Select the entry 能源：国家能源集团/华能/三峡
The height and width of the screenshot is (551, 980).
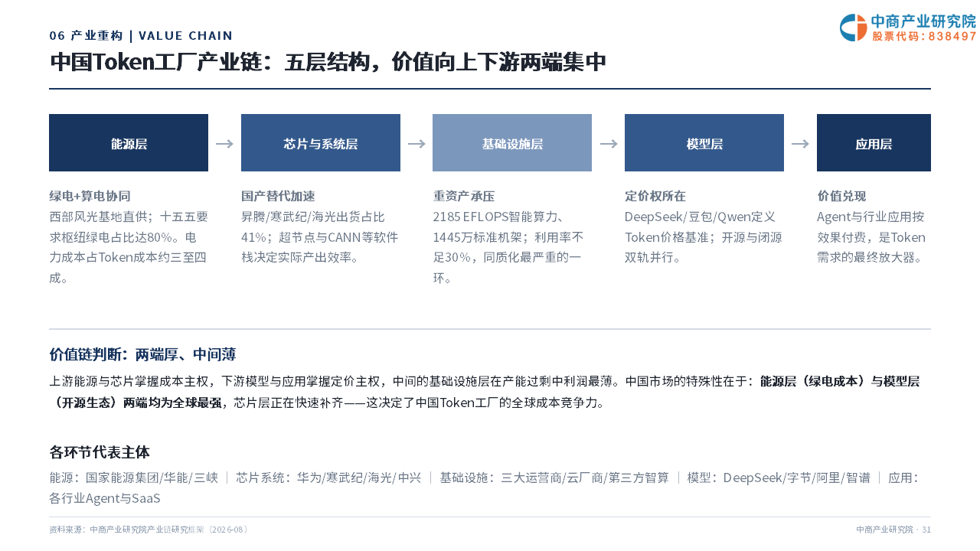tap(134, 478)
